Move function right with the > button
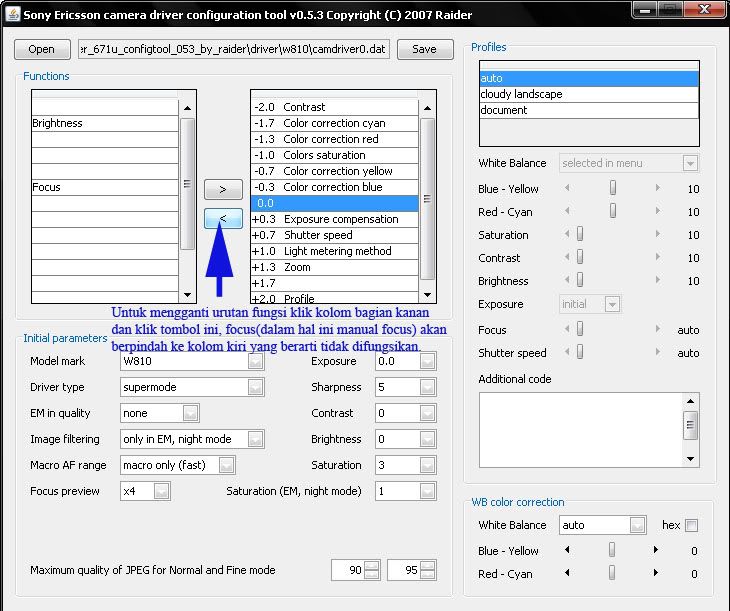Viewport: 730px width, 611px height. 223,190
